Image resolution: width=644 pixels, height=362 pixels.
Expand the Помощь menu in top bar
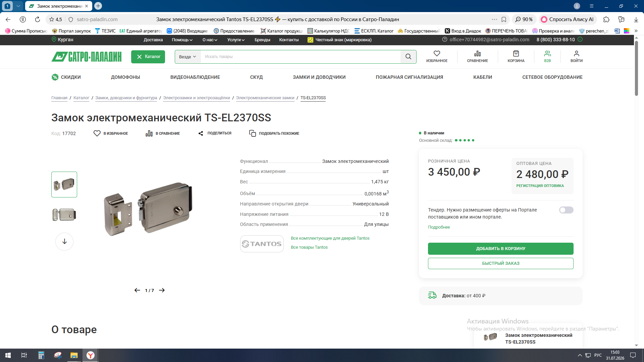[x=182, y=40]
